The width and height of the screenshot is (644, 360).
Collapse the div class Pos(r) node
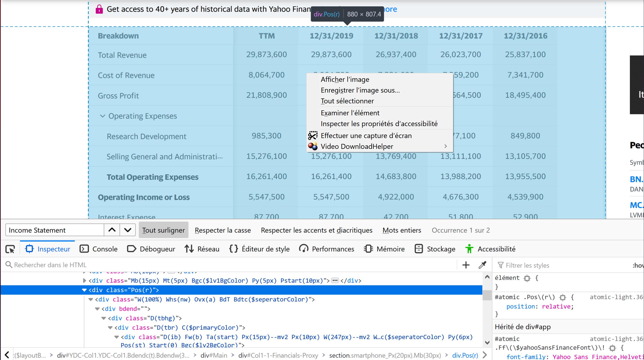click(x=84, y=290)
